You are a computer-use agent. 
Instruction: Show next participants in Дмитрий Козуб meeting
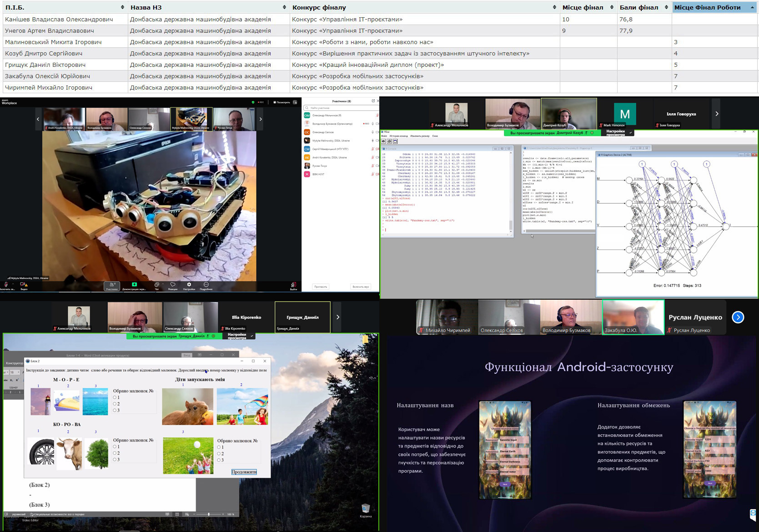717,114
